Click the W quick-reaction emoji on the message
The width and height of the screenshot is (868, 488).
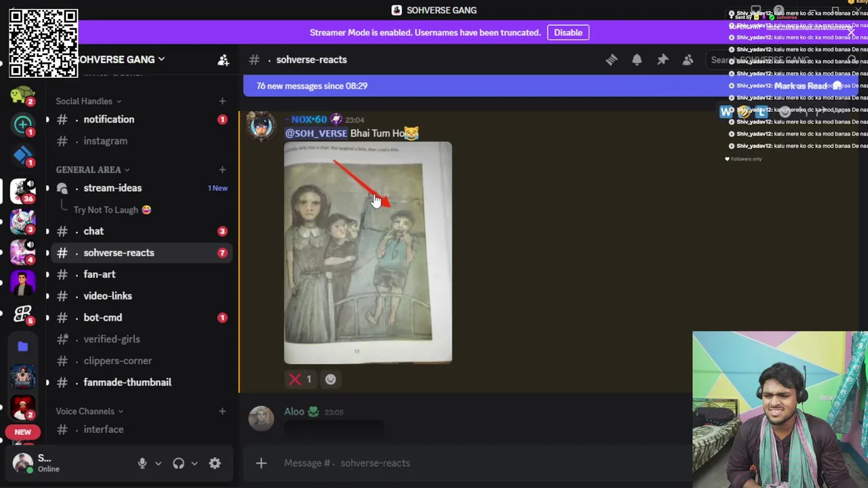point(726,111)
